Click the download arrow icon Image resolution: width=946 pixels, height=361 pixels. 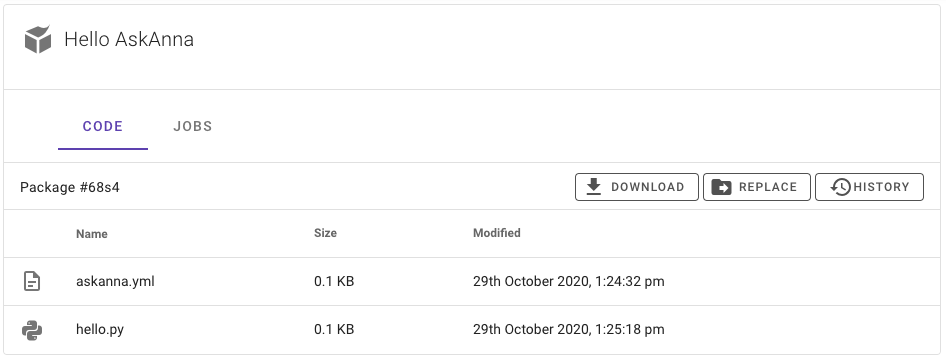594,187
